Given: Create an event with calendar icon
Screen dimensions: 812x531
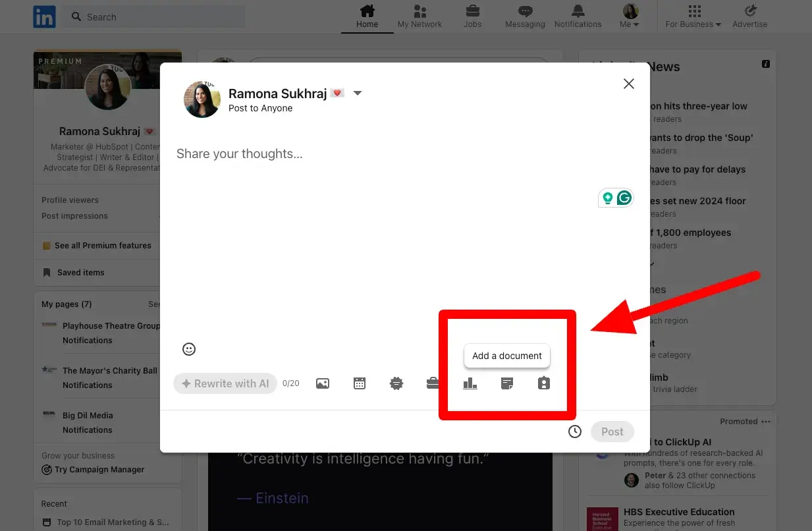Looking at the screenshot, I should pyautogui.click(x=360, y=383).
